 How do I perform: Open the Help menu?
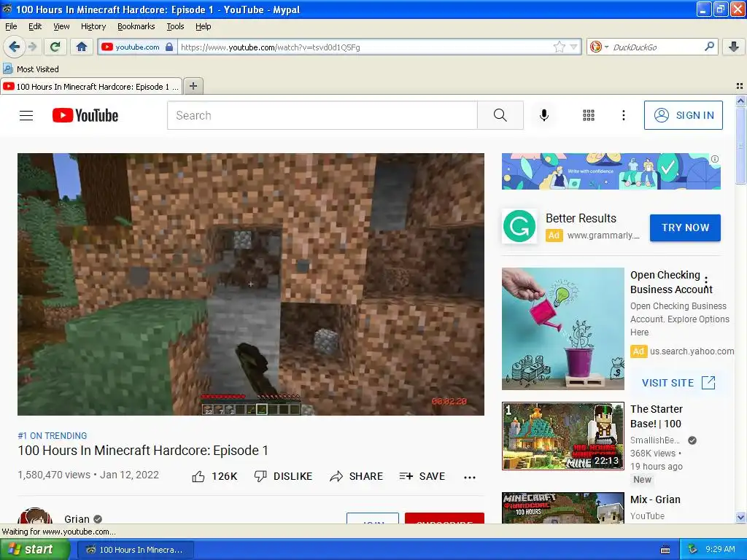coord(204,26)
